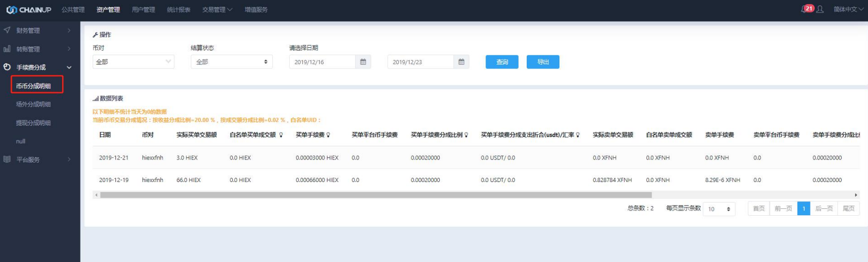
Task: Click hint icon next to 买单手续费分成比例
Action: 466,135
